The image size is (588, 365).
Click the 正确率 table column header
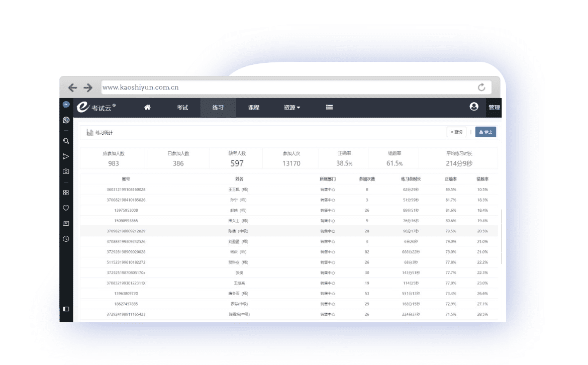click(451, 179)
